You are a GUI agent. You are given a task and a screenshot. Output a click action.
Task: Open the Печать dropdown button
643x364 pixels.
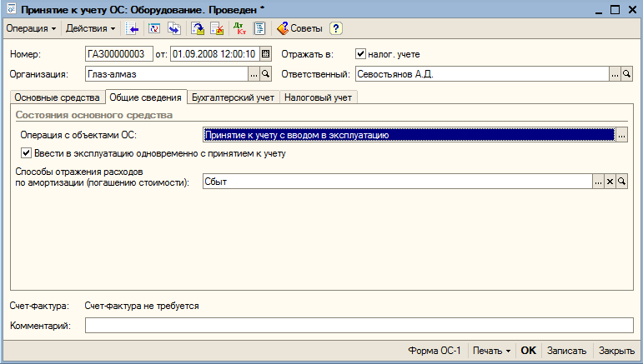click(x=491, y=351)
